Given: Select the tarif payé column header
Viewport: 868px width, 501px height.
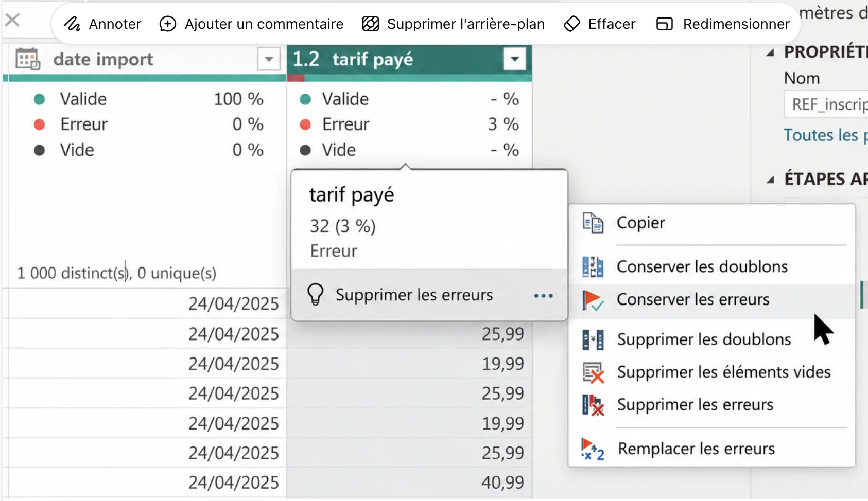Looking at the screenshot, I should point(409,60).
